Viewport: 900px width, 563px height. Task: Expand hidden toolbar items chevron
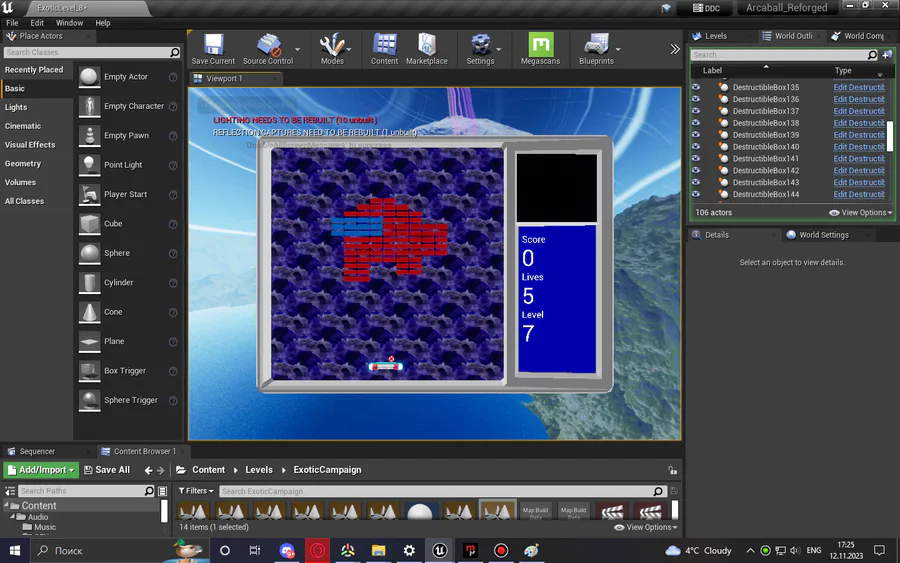675,49
